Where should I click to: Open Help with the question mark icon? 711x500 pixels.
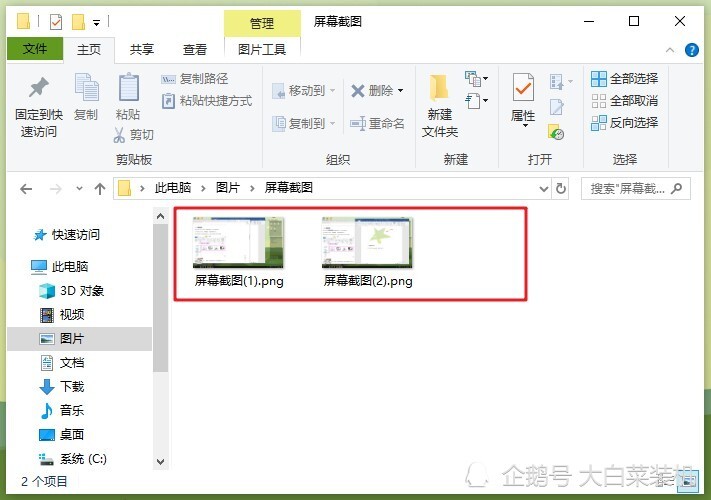point(692,50)
